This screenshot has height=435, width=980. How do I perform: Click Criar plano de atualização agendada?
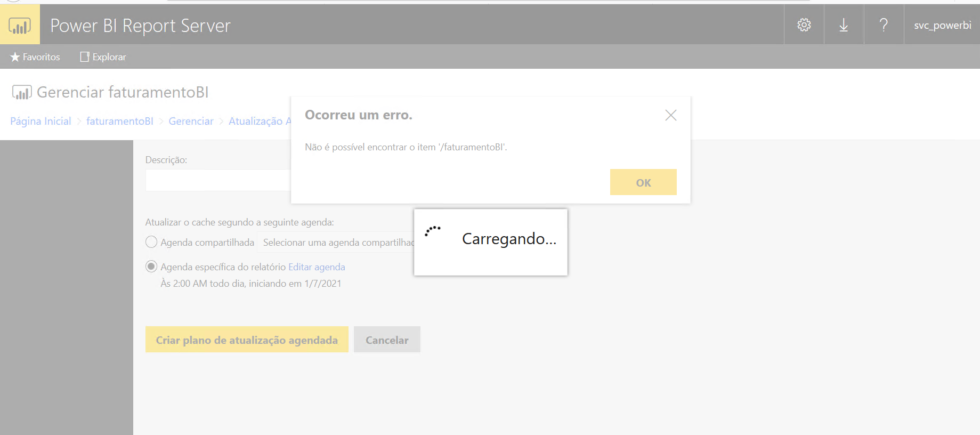point(247,340)
